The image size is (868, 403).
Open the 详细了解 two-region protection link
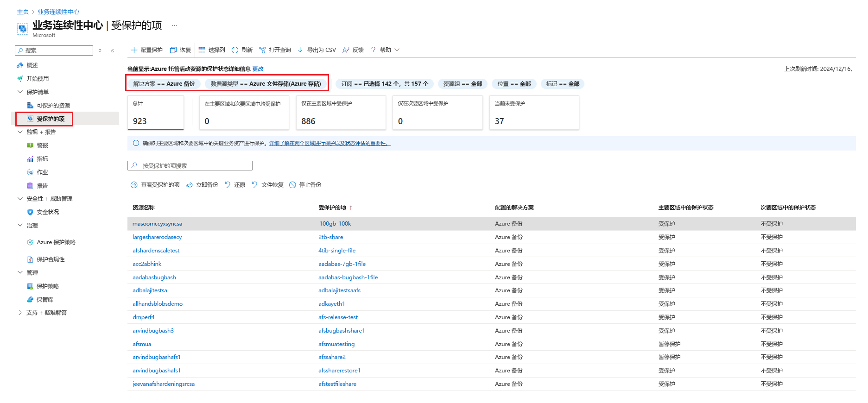coord(329,144)
